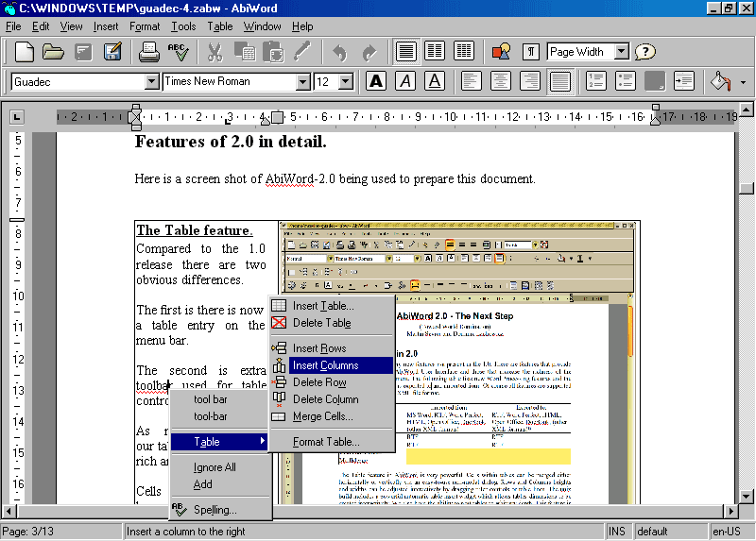Create a new document with the New icon

25,52
